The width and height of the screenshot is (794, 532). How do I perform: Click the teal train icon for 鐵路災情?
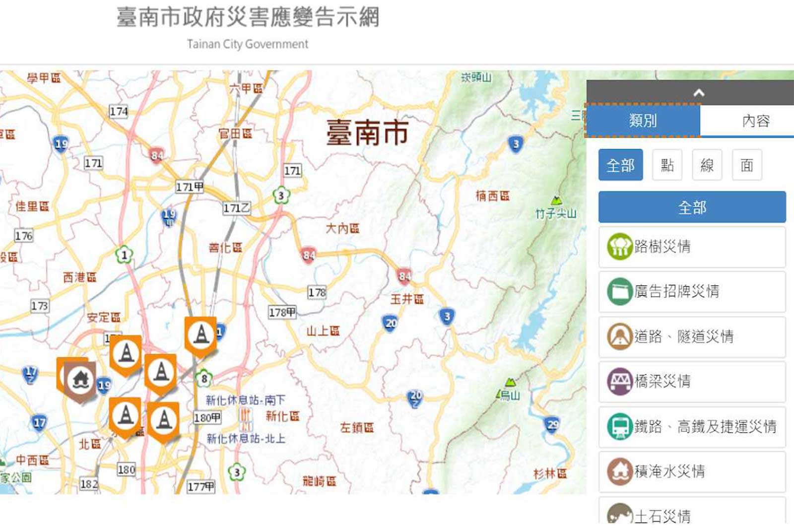pyautogui.click(x=620, y=426)
